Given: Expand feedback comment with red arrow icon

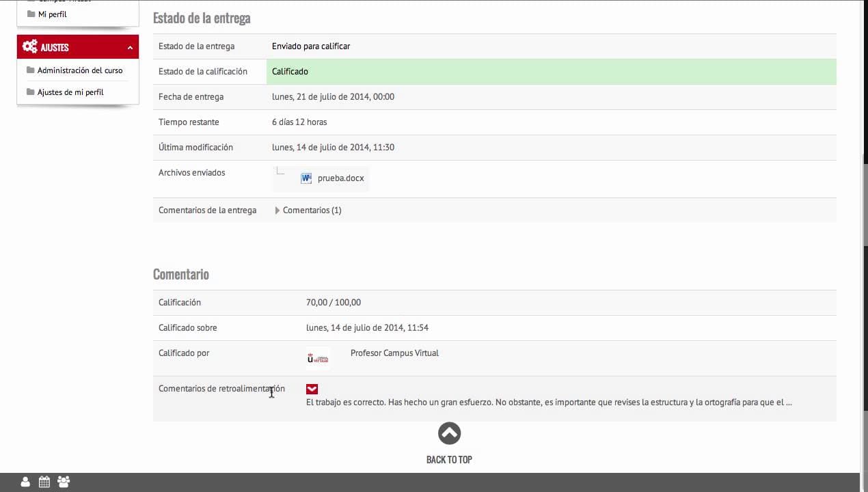Looking at the screenshot, I should coord(312,389).
